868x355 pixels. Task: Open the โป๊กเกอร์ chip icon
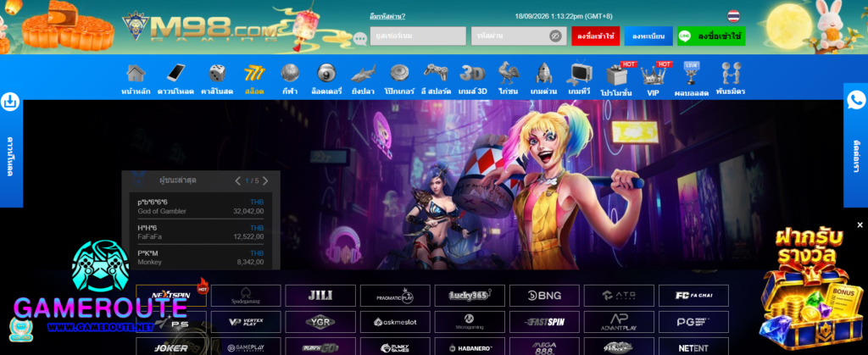point(399,73)
